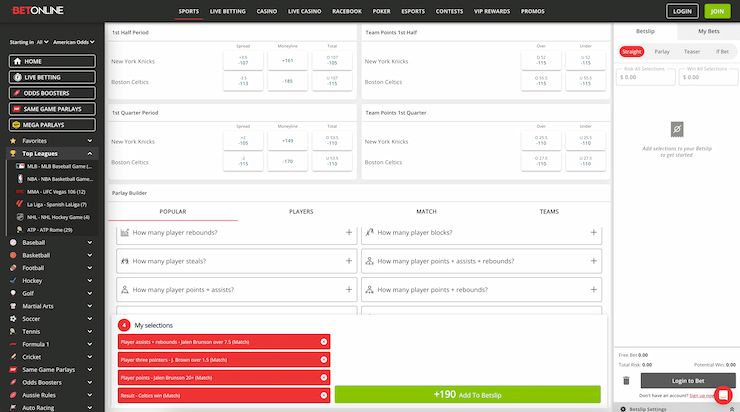Open the Home sidebar button
The height and width of the screenshot is (412, 740).
click(x=52, y=61)
